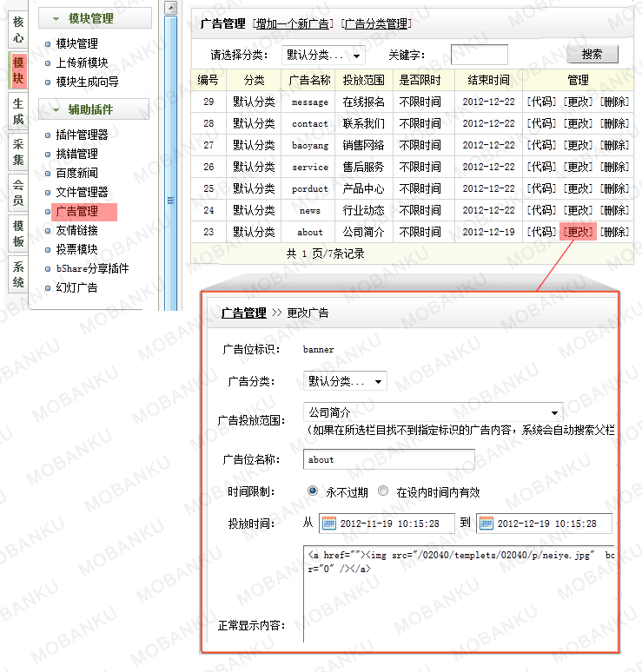Open the 请选择分类 dropdown
This screenshot has height=672, width=642.
[323, 56]
